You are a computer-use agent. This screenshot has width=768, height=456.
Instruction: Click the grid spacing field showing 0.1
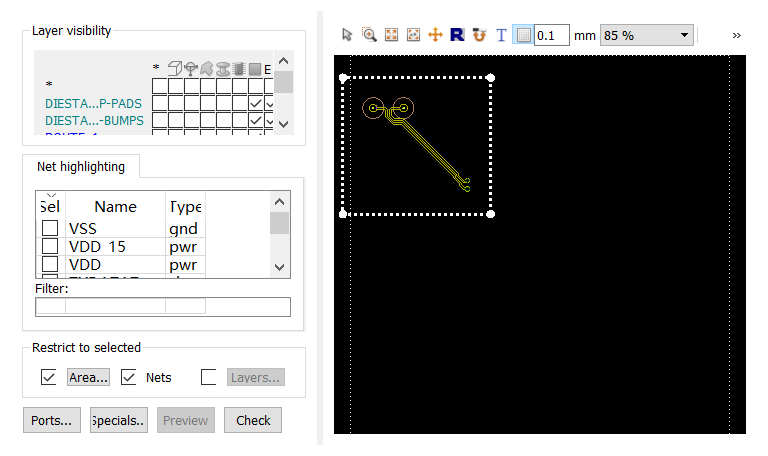(552, 35)
